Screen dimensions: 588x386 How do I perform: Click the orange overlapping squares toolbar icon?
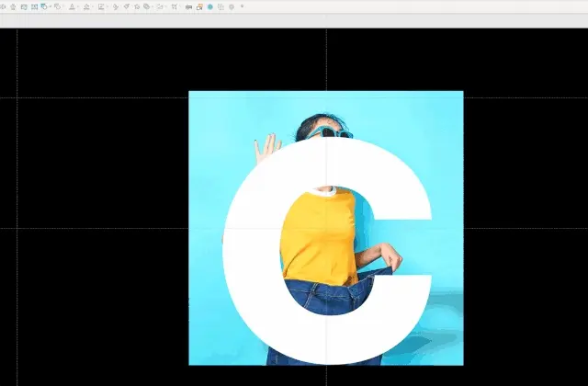199,6
